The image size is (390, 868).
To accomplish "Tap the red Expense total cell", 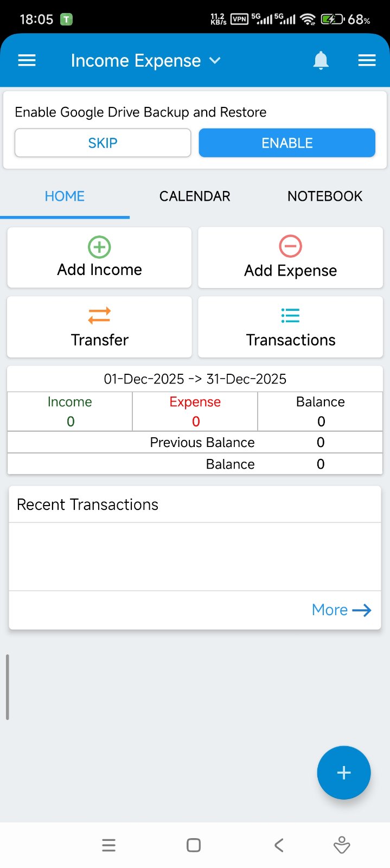I will coord(195,411).
